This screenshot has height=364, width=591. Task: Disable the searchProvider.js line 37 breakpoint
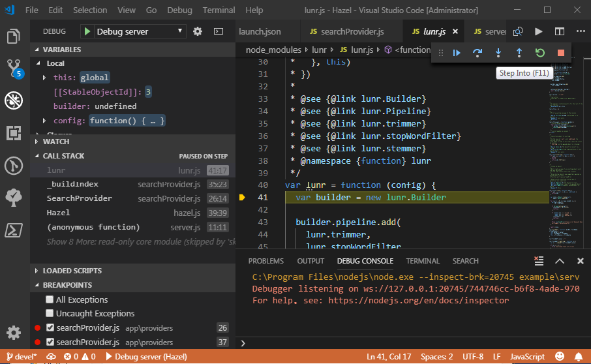click(x=50, y=342)
